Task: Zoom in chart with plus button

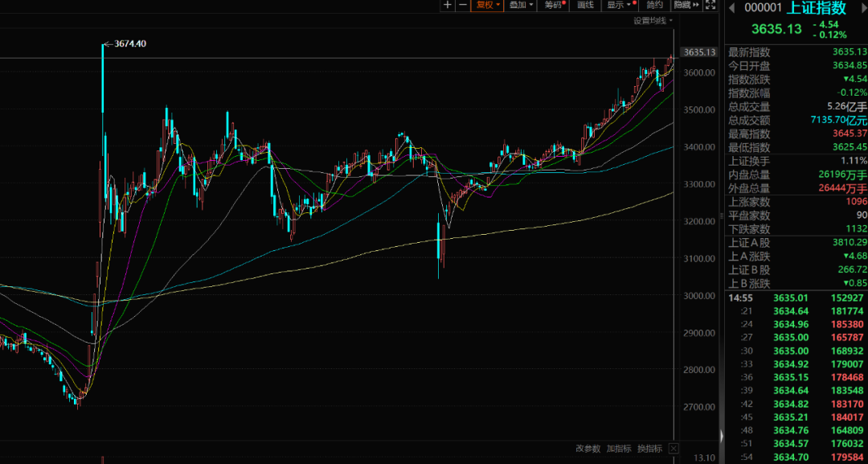Action: coord(448,5)
